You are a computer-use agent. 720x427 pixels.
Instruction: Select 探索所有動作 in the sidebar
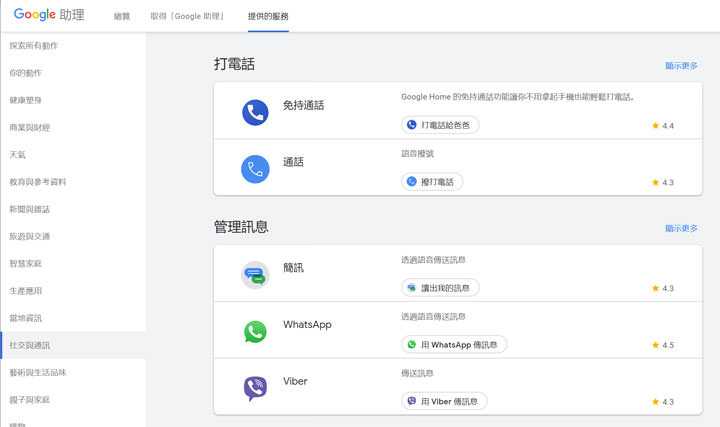tap(34, 45)
